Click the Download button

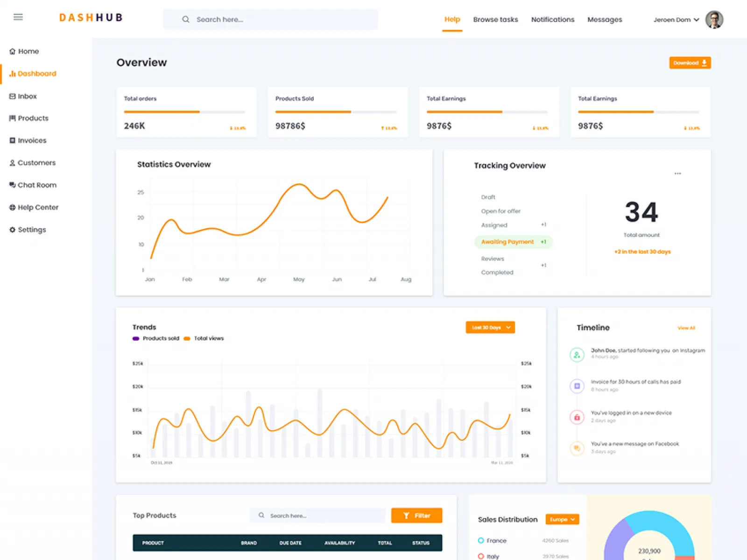click(x=690, y=63)
